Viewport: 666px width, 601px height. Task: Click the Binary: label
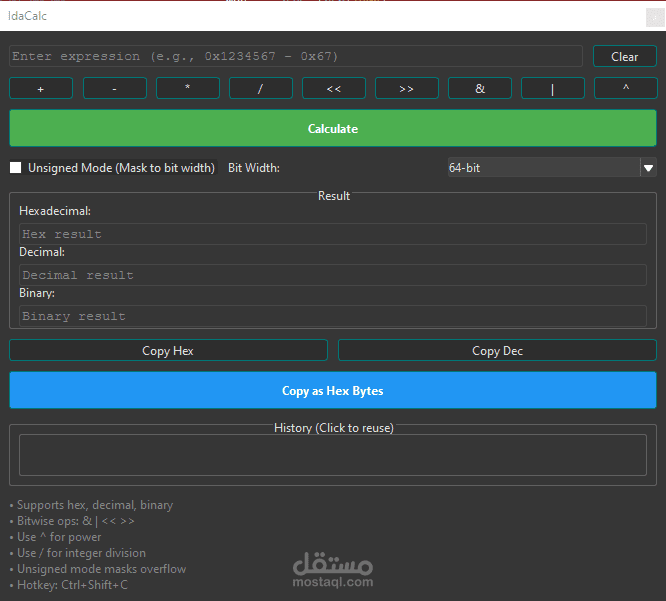point(37,293)
